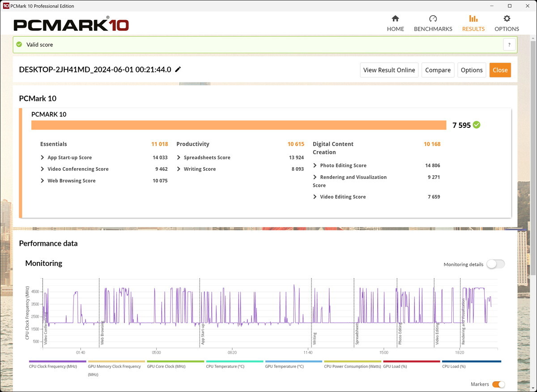Click the Compare button
The width and height of the screenshot is (537, 392).
438,70
